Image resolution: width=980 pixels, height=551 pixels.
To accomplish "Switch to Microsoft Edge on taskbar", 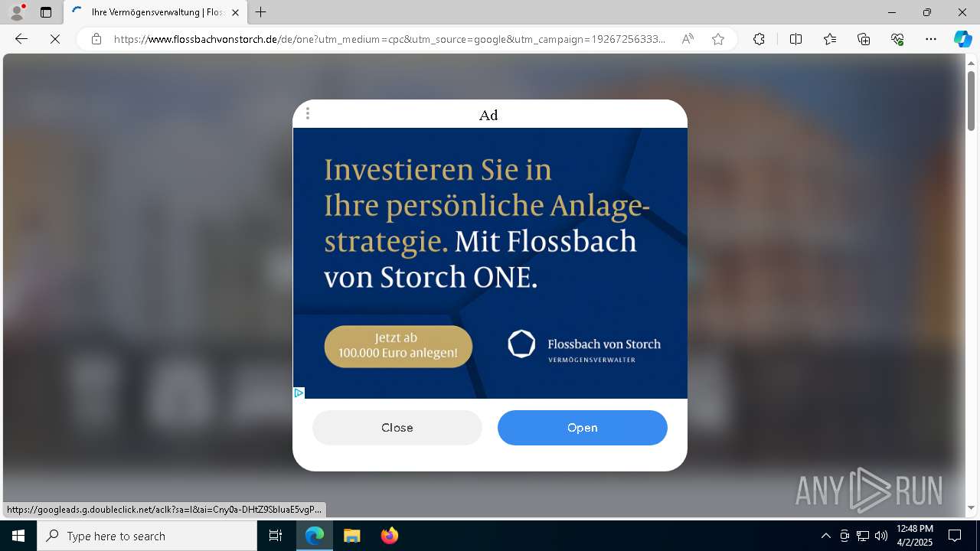I will (x=315, y=536).
